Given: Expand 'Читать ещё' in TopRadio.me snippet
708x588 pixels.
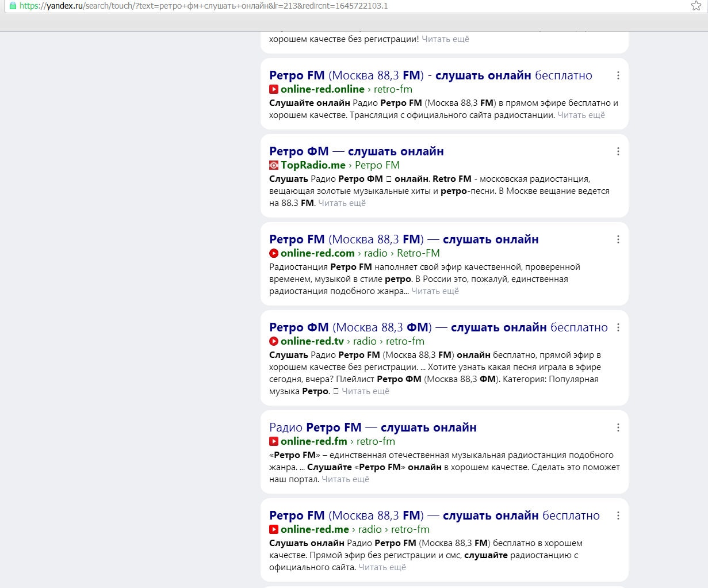Looking at the screenshot, I should tap(342, 203).
